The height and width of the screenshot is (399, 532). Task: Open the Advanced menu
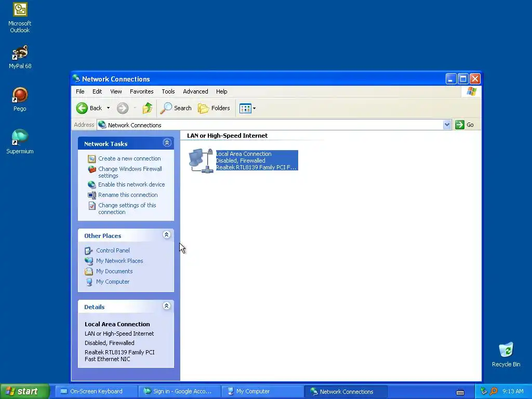pyautogui.click(x=195, y=91)
